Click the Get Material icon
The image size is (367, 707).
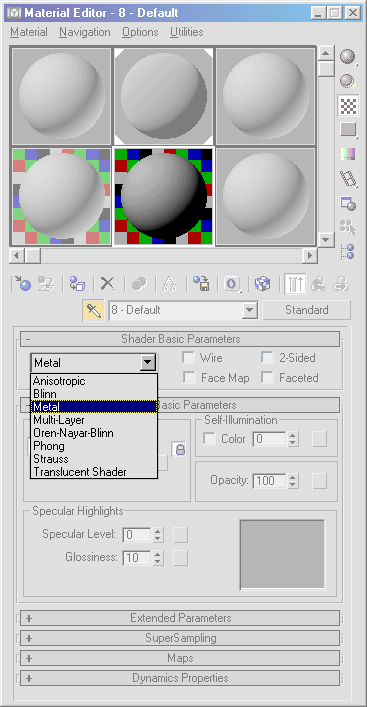[x=21, y=284]
